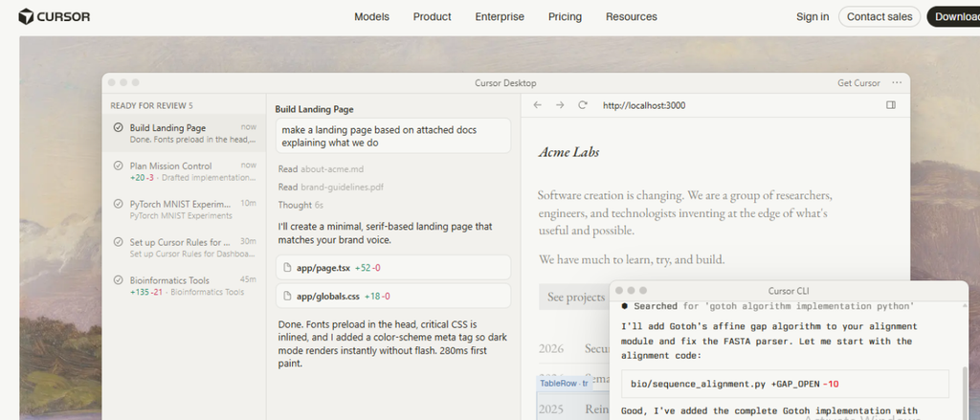
Task: Click Get Cursor in desktop window
Action: (x=858, y=83)
